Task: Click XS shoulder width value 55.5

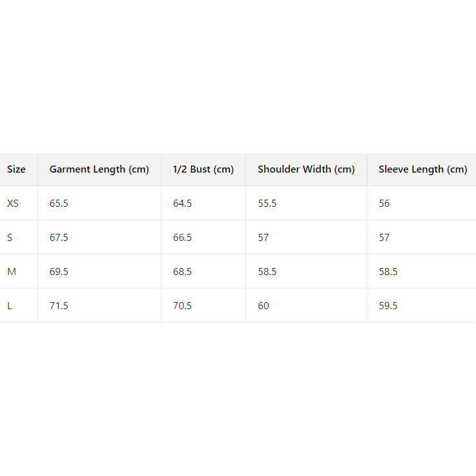Action: coord(267,204)
